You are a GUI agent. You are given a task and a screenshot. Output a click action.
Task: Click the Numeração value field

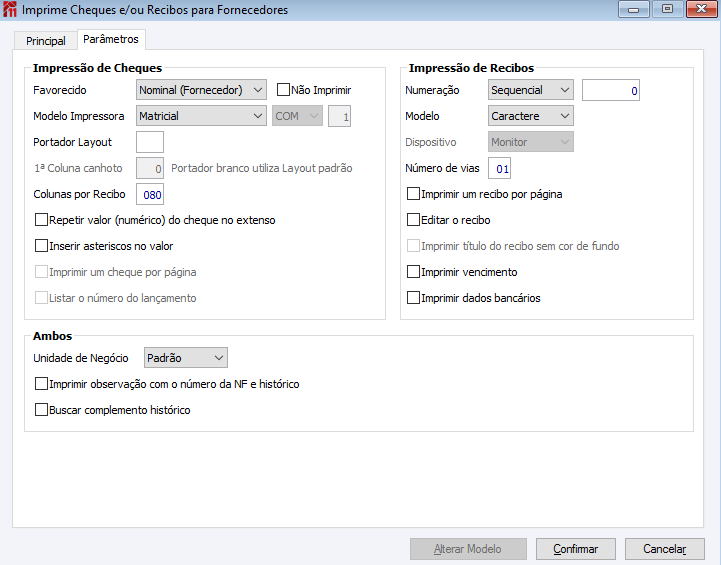pos(611,90)
